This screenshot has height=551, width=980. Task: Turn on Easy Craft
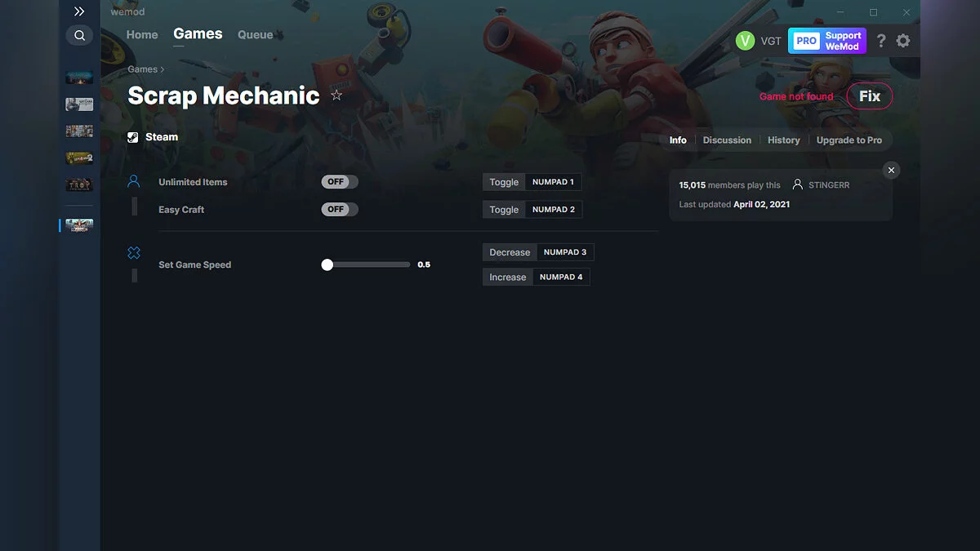pos(339,209)
